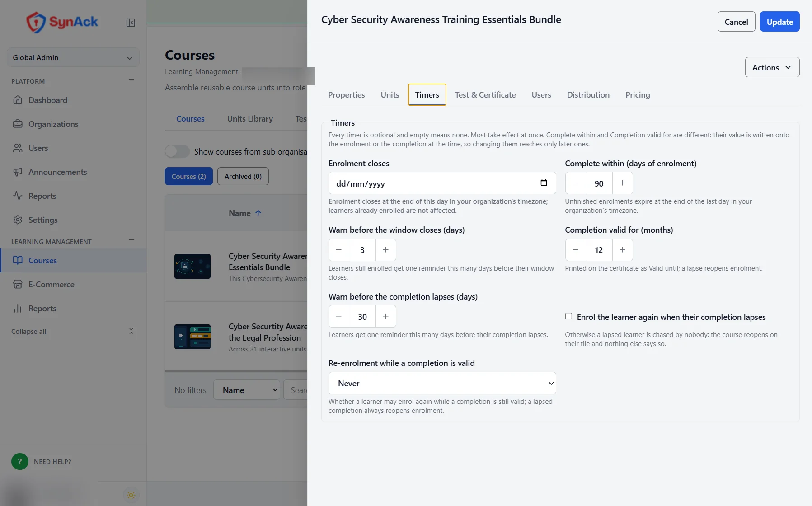Decrease Warn before window closes days
Viewport: 812px width, 506px height.
pyautogui.click(x=339, y=250)
